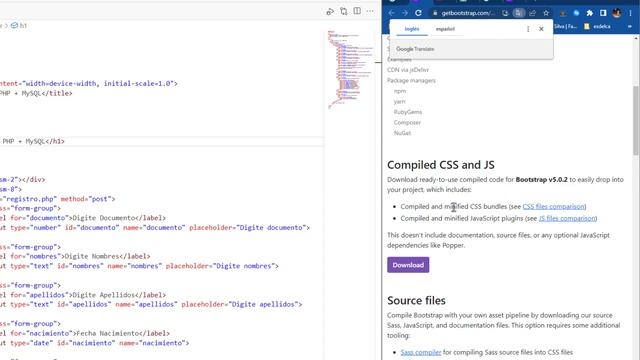
Task: Click the address bar URL getbootstrap.com
Action: 468,13
